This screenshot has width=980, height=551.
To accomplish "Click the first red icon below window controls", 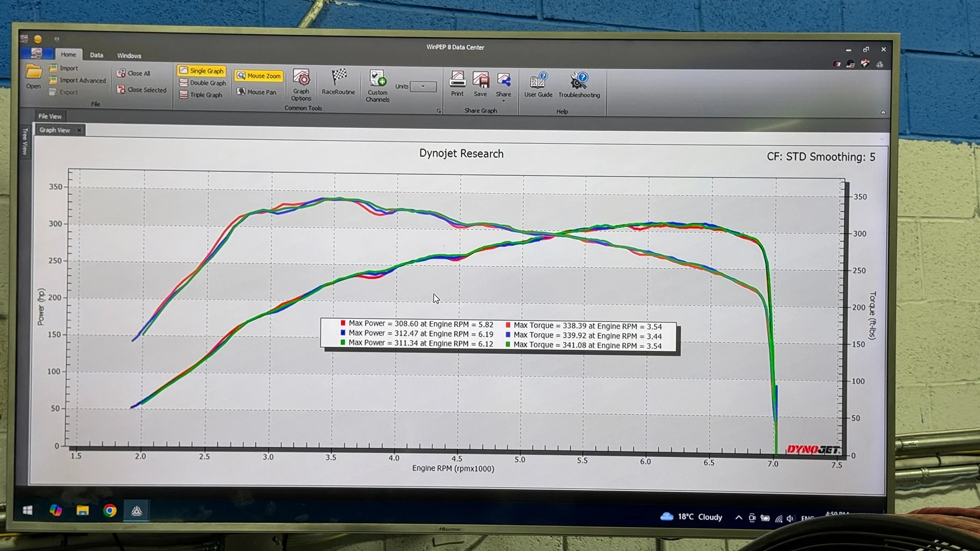I will tap(837, 64).
